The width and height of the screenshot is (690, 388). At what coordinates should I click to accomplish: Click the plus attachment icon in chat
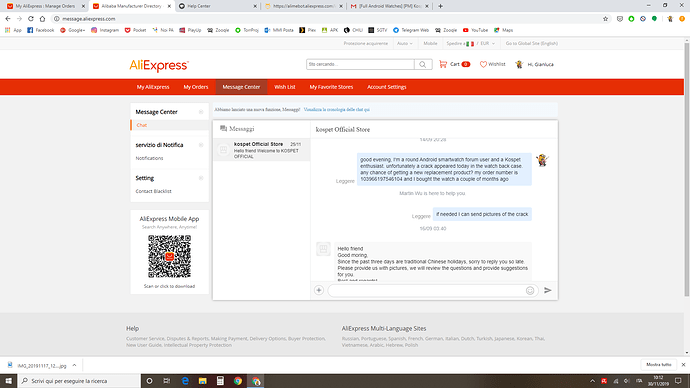click(319, 290)
